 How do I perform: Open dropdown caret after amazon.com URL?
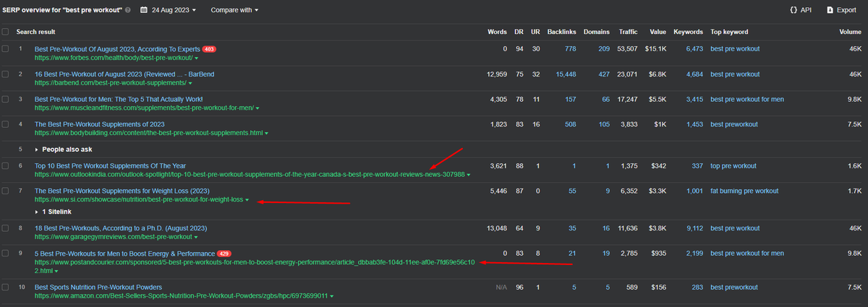click(x=333, y=296)
